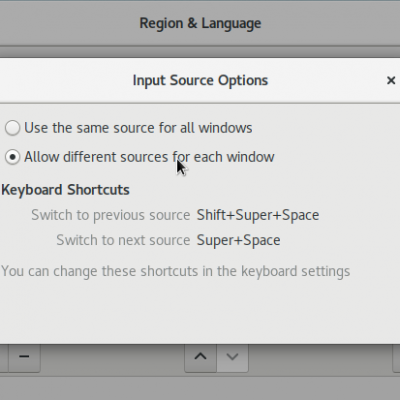Click the Region & Language window title bar

[200, 23]
